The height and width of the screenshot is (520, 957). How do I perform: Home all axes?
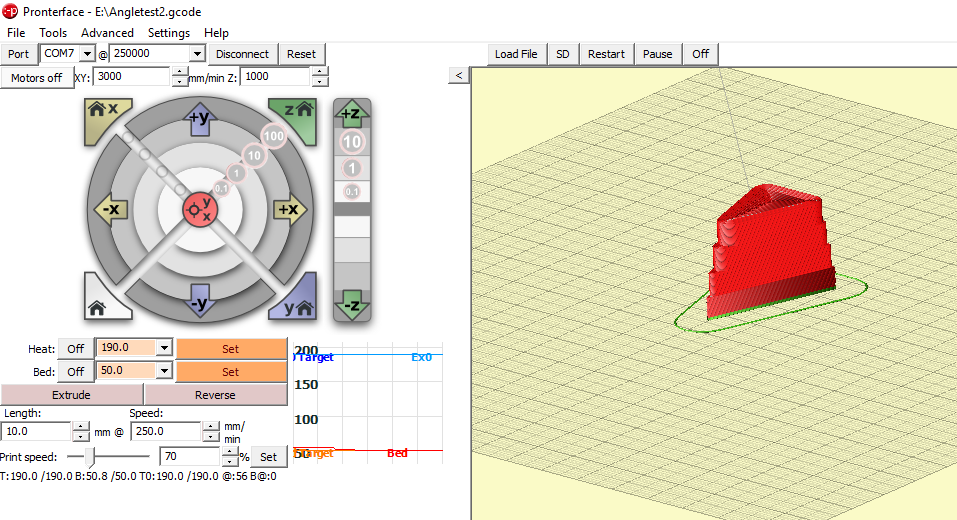click(x=104, y=300)
